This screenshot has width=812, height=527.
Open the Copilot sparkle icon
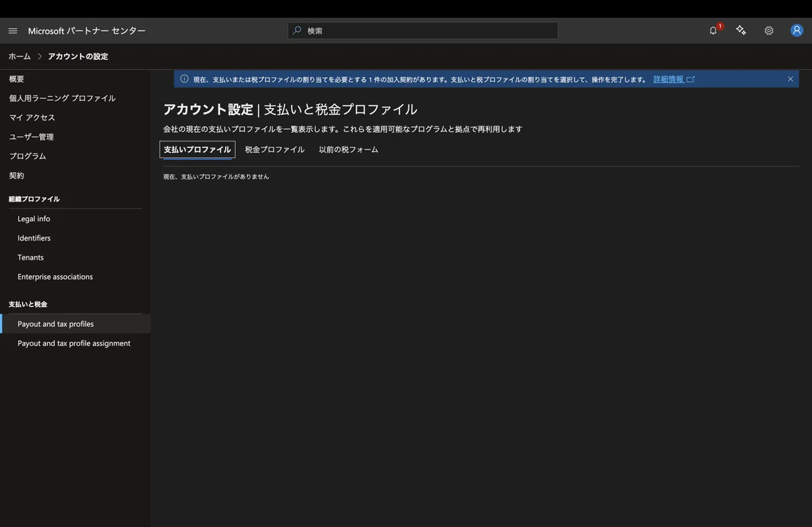(741, 30)
